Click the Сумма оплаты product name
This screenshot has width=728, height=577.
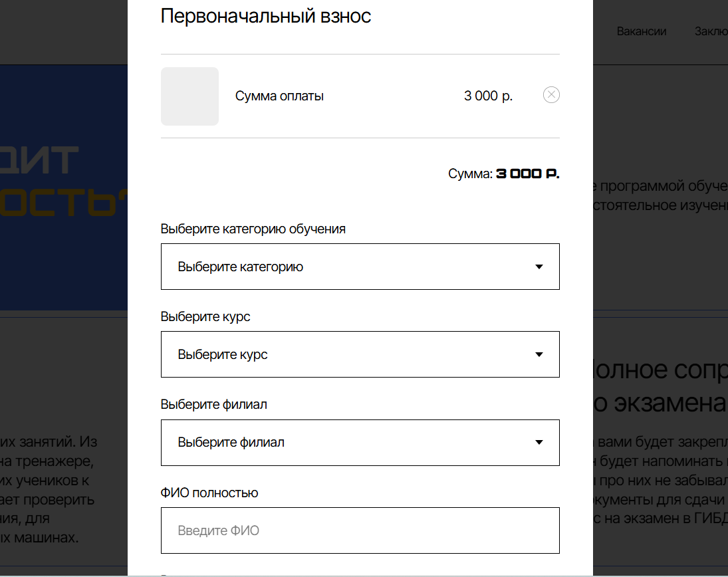pos(279,96)
